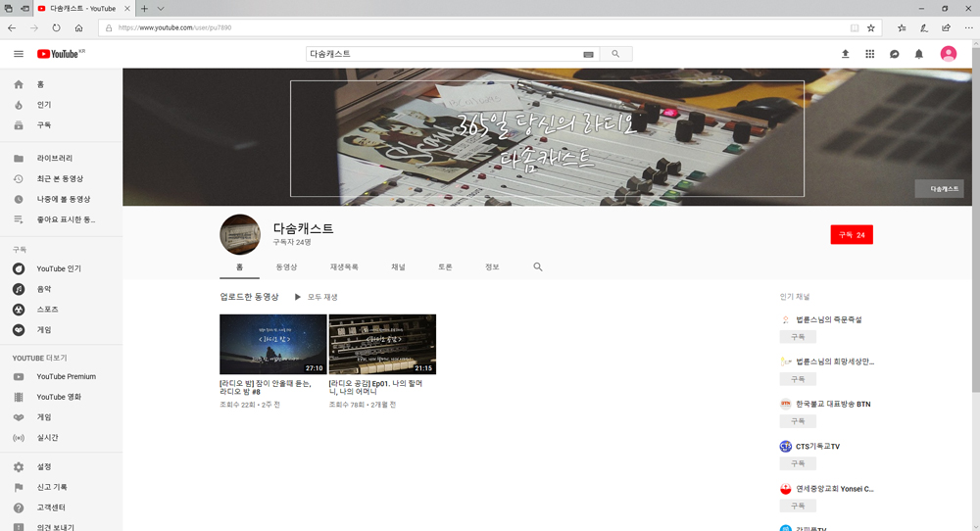Open 나중에 볼 동영상 watch later
Image resolution: width=980 pixels, height=531 pixels.
pyautogui.click(x=61, y=199)
